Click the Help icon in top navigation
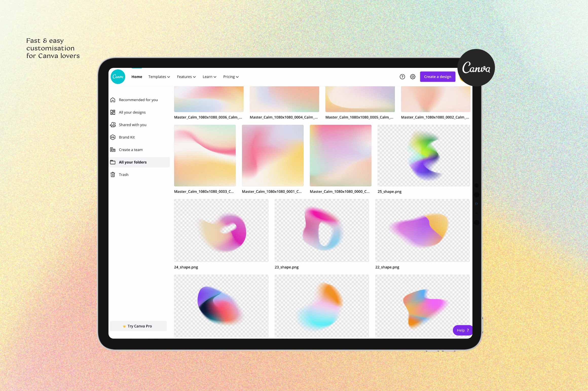Viewport: 588px width, 391px height. click(402, 76)
